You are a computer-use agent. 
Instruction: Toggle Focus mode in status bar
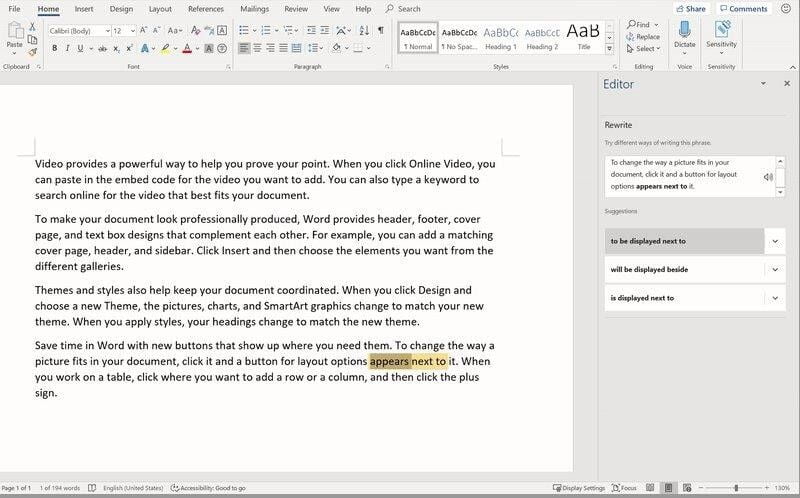pos(624,488)
